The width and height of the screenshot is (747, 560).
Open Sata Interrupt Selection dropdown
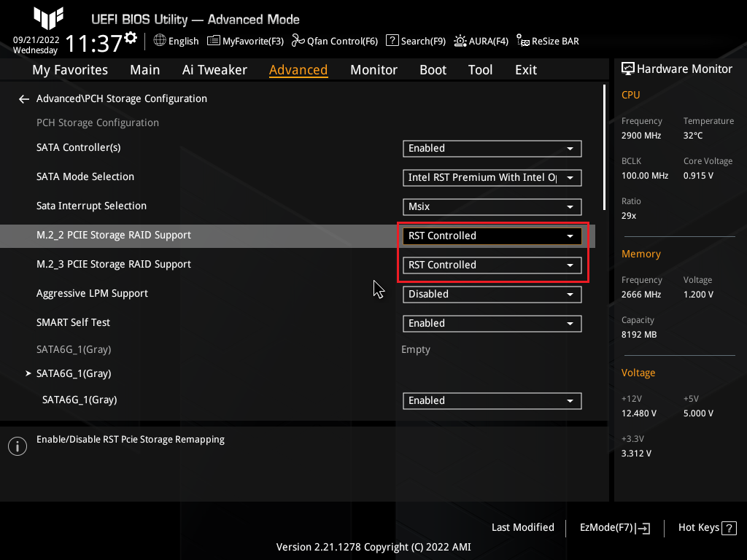tap(492, 206)
